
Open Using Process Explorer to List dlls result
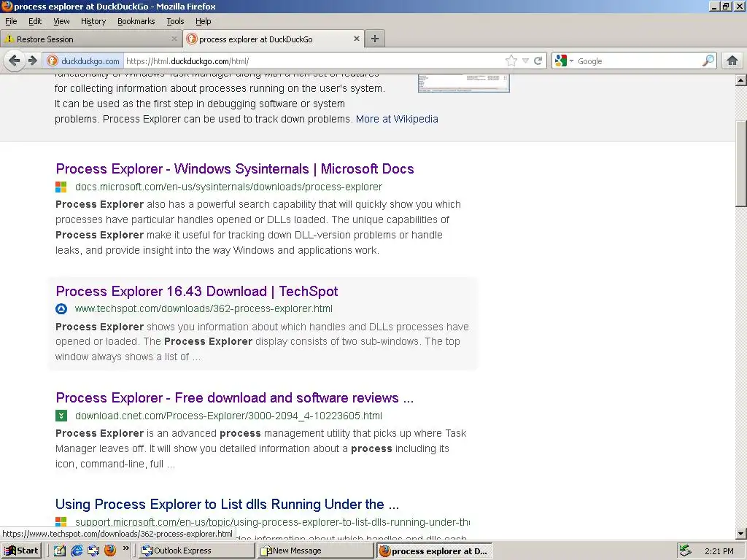tap(228, 505)
